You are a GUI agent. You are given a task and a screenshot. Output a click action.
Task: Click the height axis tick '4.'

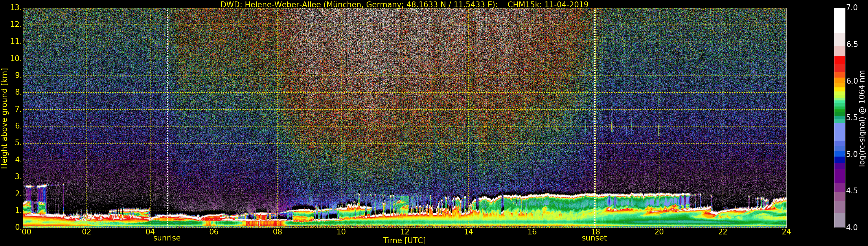[x=19, y=160]
